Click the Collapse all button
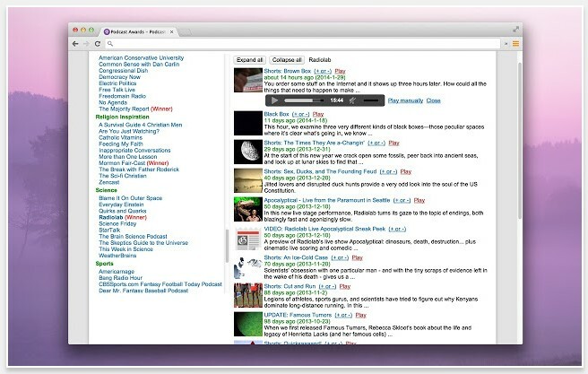 [x=287, y=60]
